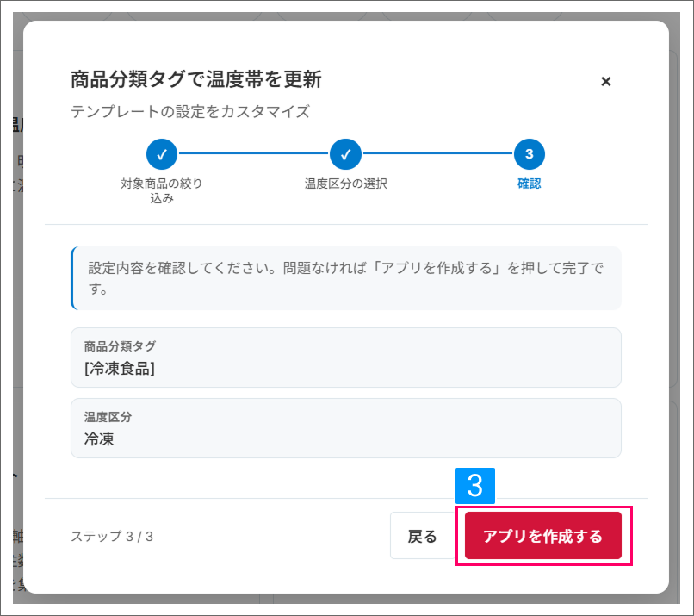Click the progress line between steps two and three

437,153
